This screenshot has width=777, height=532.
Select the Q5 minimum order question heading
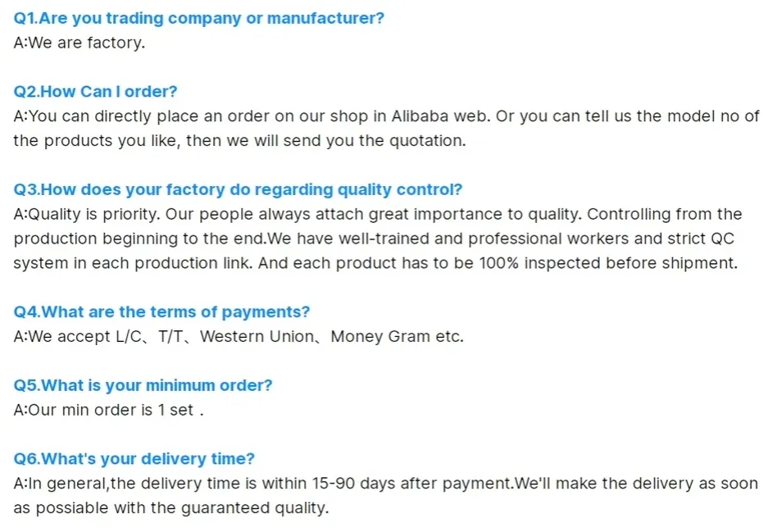[143, 385]
